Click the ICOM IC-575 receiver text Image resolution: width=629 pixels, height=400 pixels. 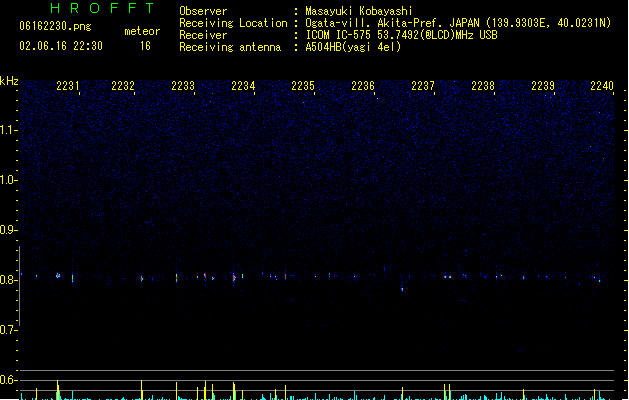click(x=402, y=35)
